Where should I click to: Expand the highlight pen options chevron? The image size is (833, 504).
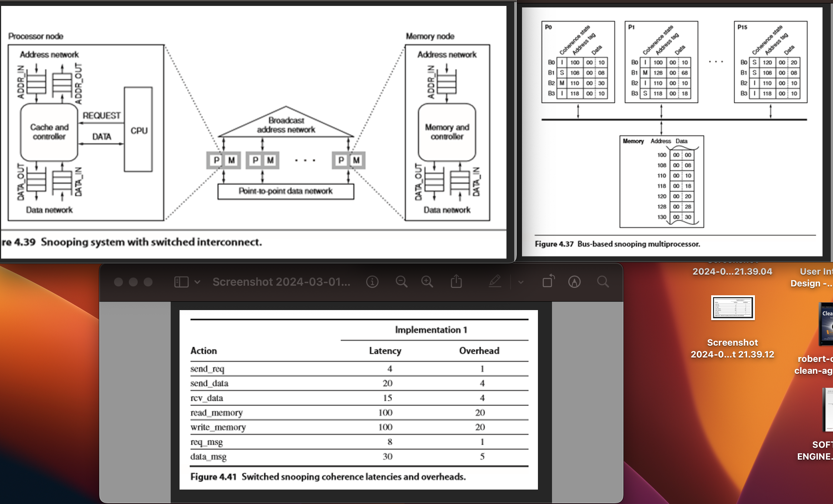pos(521,282)
